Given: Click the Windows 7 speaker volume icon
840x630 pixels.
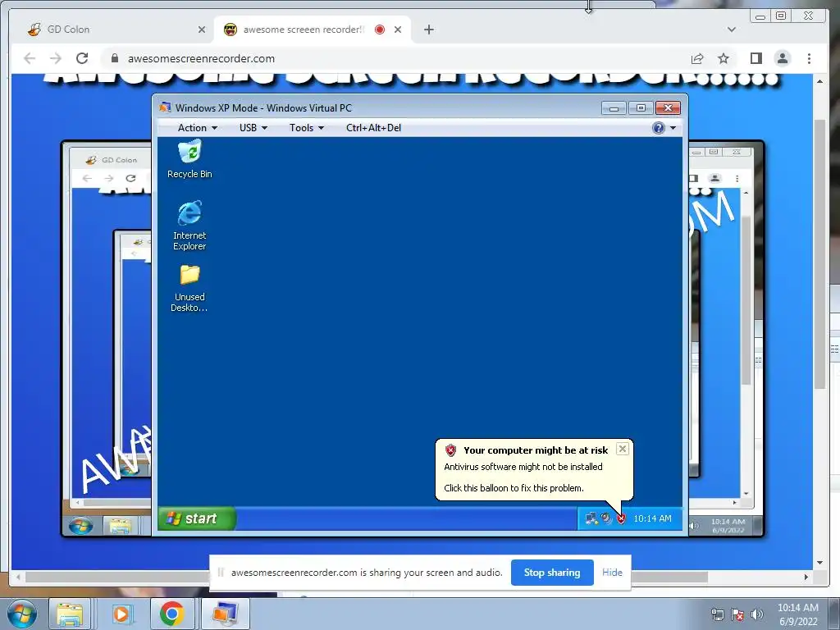Looking at the screenshot, I should click(757, 615).
